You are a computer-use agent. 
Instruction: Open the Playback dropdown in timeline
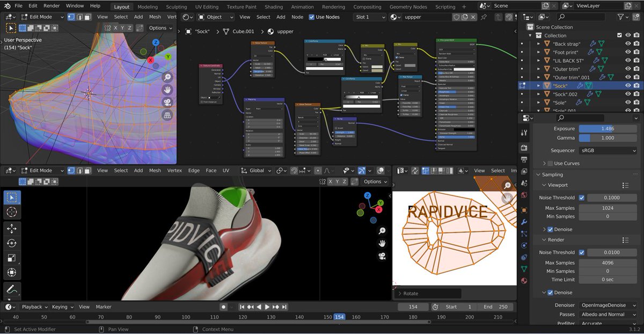tap(34, 307)
